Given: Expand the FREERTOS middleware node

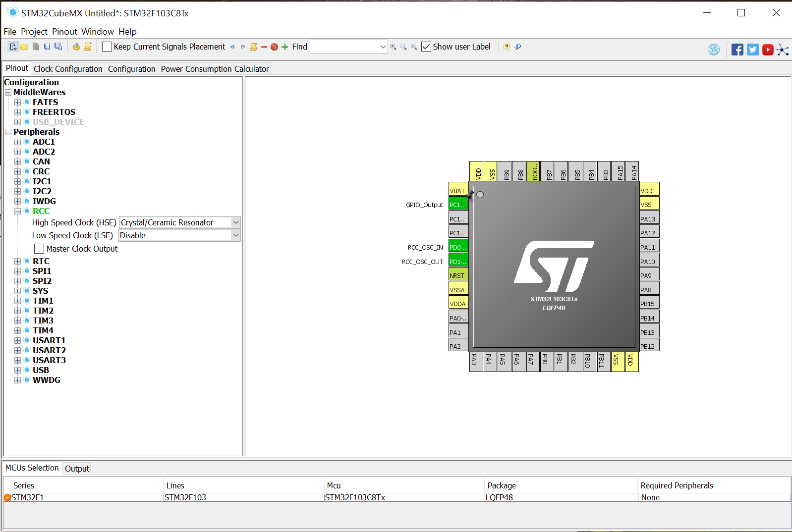Looking at the screenshot, I should coord(18,112).
